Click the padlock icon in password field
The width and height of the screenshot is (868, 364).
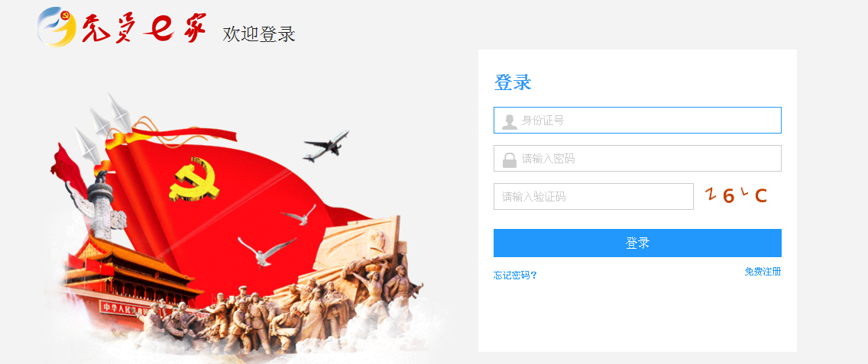[x=510, y=159]
